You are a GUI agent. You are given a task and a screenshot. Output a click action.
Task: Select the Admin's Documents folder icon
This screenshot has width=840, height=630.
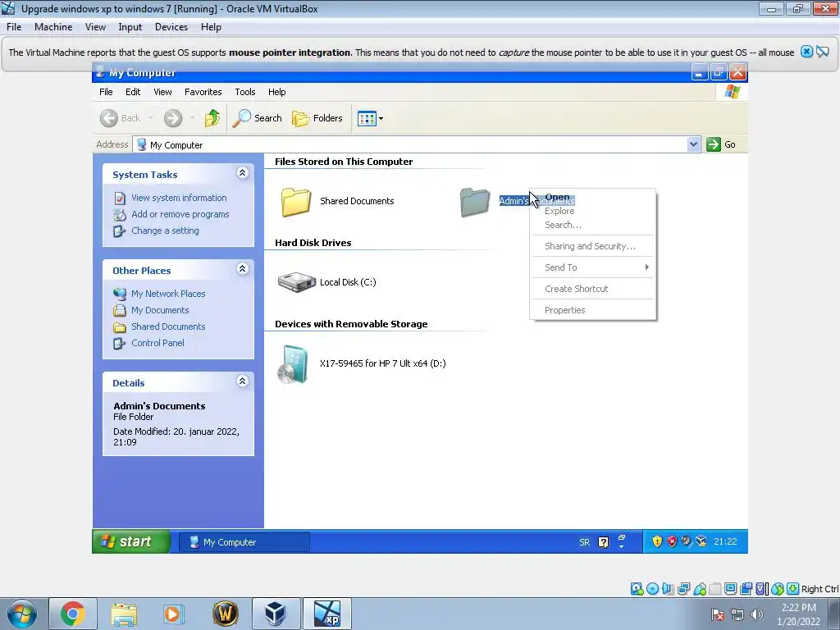(x=475, y=202)
